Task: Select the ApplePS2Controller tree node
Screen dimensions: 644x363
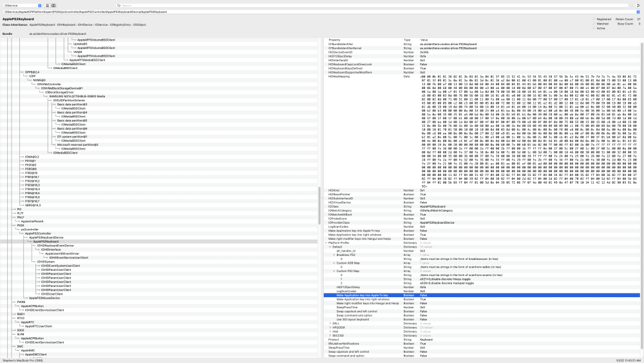Action: click(38, 233)
